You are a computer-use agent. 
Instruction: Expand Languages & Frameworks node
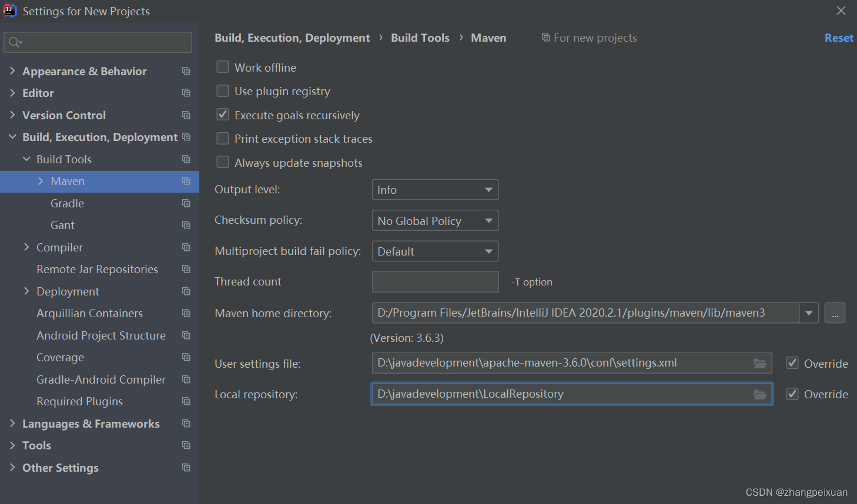[x=12, y=424]
